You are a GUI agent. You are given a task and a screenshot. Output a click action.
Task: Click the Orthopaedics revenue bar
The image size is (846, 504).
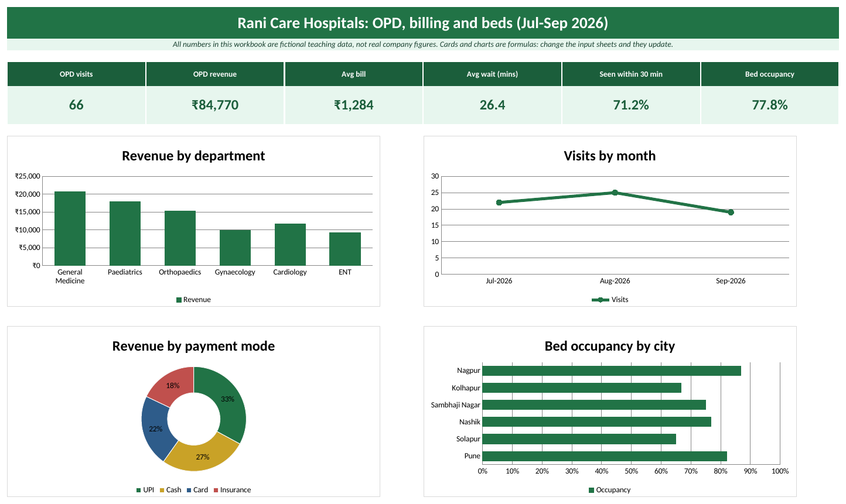[180, 238]
